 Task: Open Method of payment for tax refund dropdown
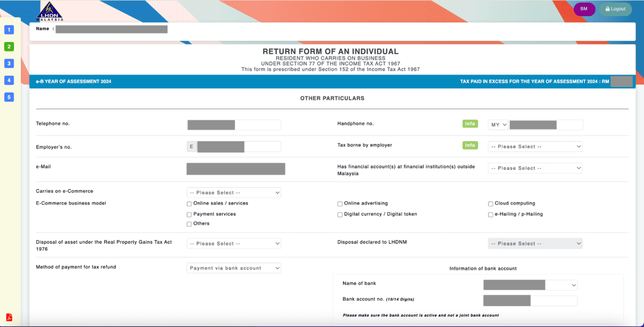234,268
